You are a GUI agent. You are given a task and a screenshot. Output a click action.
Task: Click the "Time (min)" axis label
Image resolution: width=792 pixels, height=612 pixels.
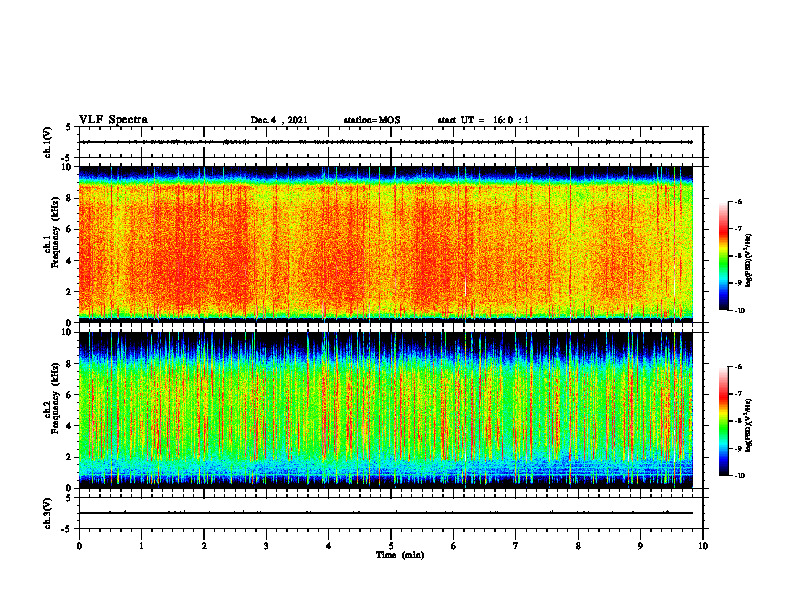[x=400, y=555]
